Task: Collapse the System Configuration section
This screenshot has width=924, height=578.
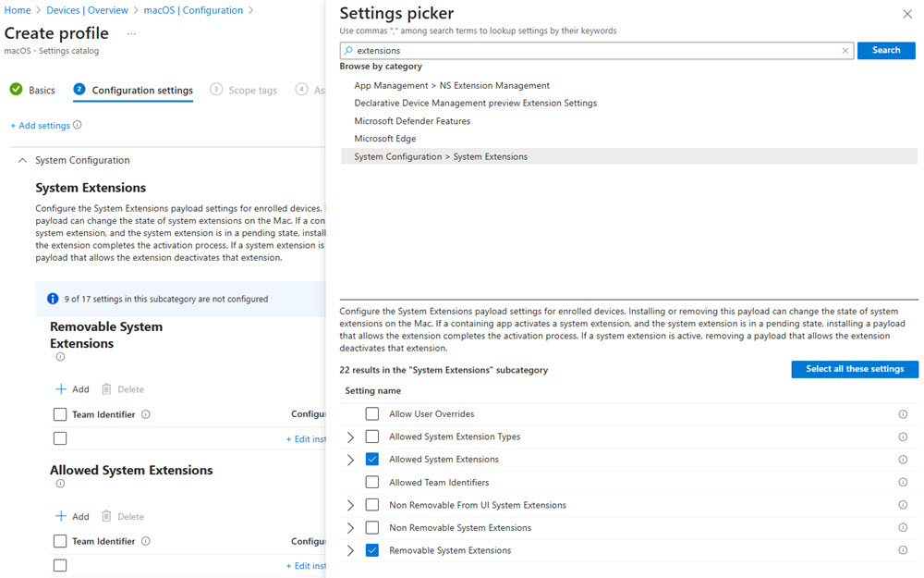Action: coord(22,160)
